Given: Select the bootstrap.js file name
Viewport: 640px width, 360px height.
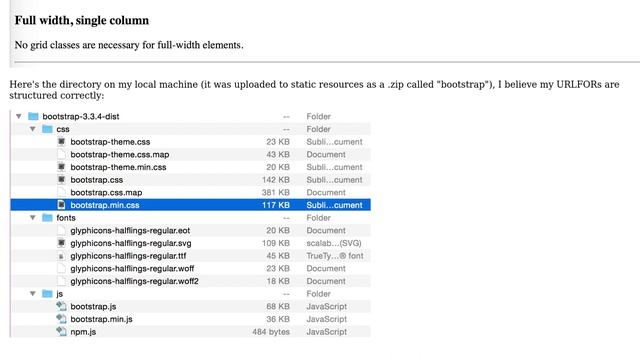Looking at the screenshot, I should click(x=93, y=307).
